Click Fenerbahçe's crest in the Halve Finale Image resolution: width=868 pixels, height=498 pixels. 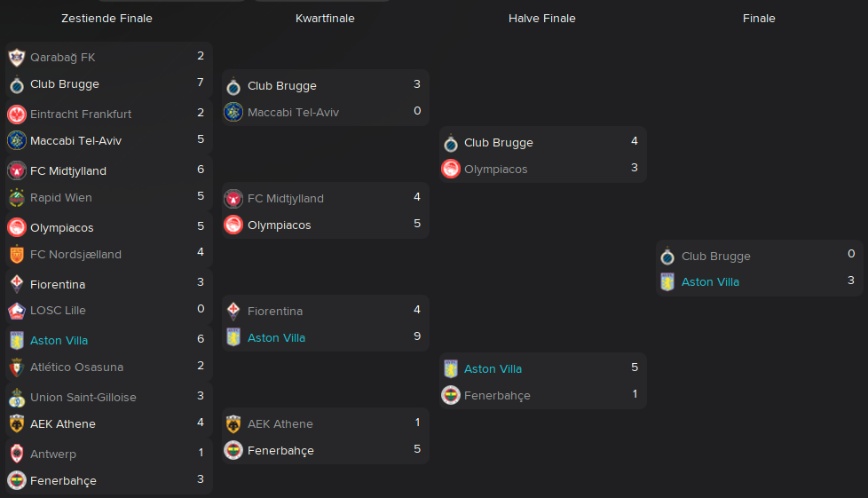coord(451,396)
